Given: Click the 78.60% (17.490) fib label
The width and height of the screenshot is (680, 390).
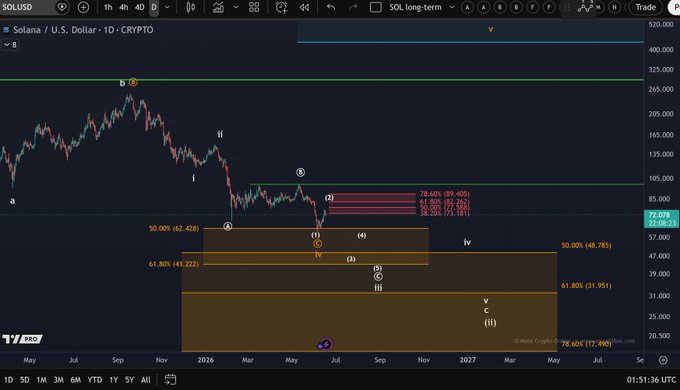Looking at the screenshot, I should (x=586, y=344).
